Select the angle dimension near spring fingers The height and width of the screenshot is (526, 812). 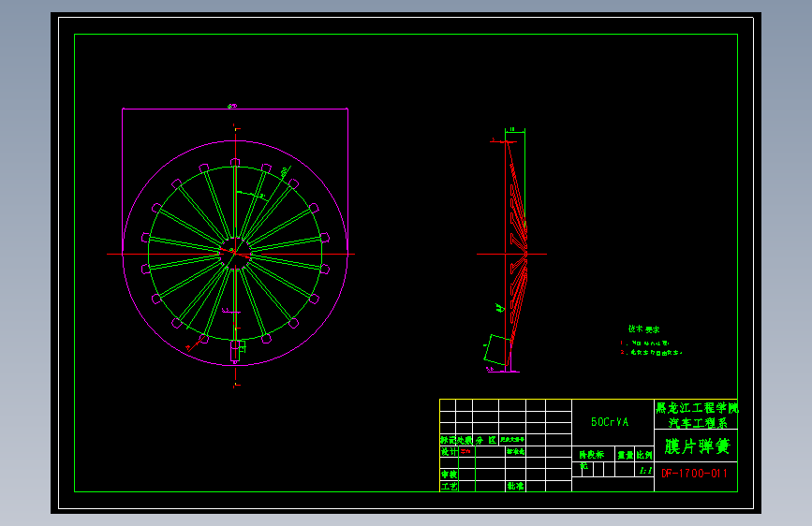(x=251, y=195)
